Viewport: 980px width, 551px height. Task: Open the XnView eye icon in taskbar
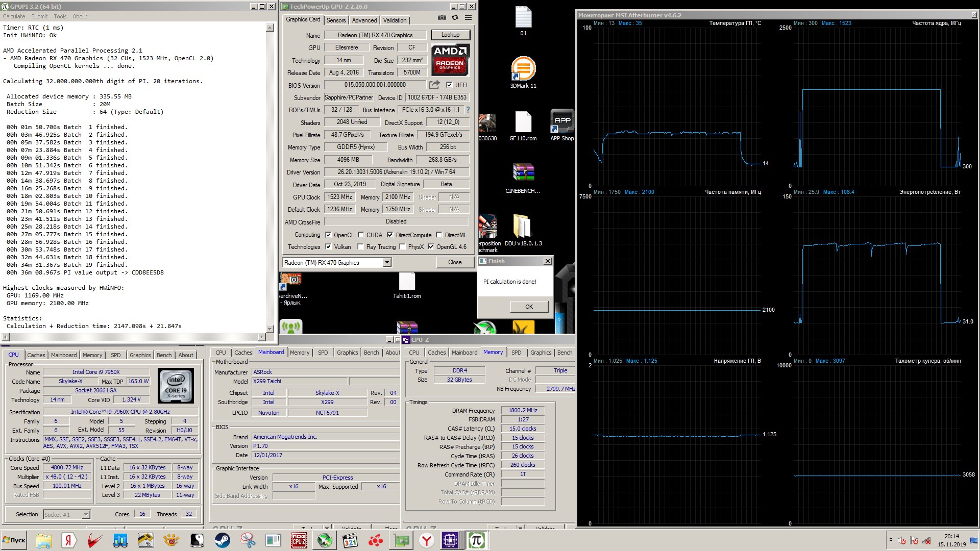tap(171, 540)
